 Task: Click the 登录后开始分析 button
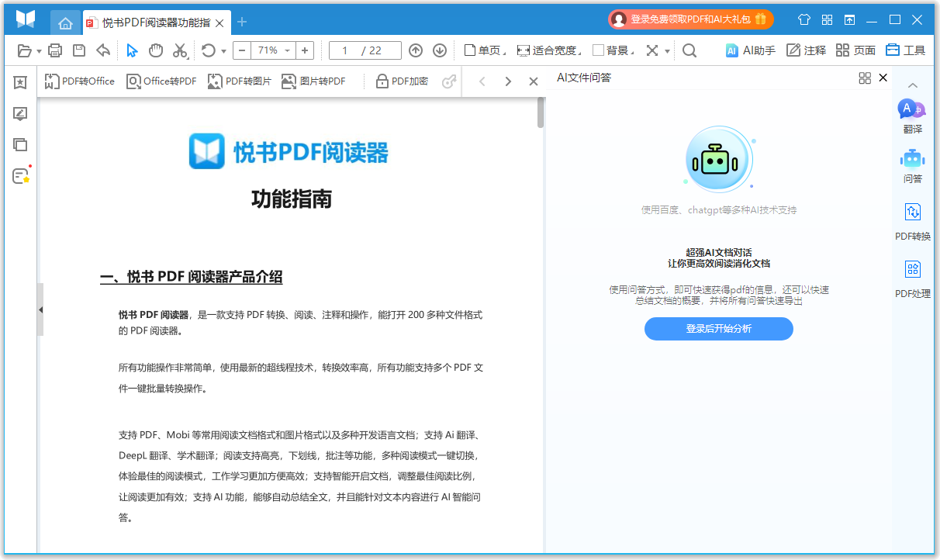tap(718, 329)
